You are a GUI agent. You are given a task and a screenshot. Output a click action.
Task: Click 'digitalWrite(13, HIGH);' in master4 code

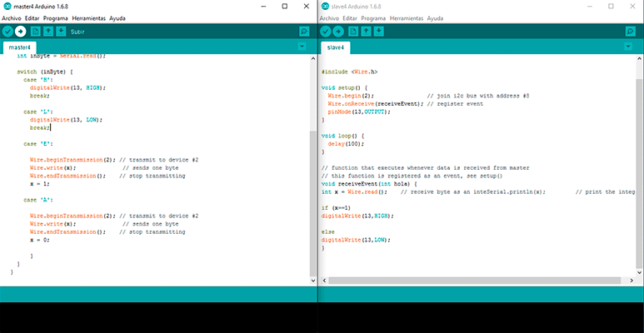tap(67, 87)
